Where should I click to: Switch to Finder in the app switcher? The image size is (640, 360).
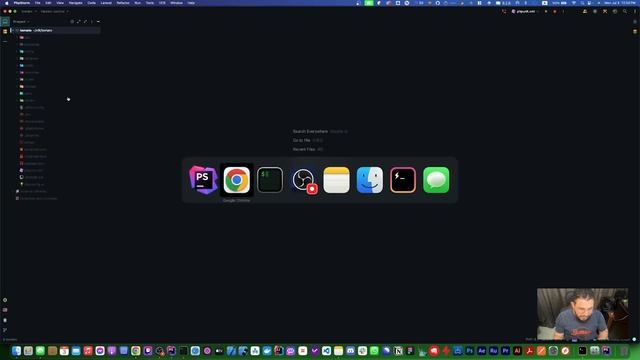pos(370,180)
